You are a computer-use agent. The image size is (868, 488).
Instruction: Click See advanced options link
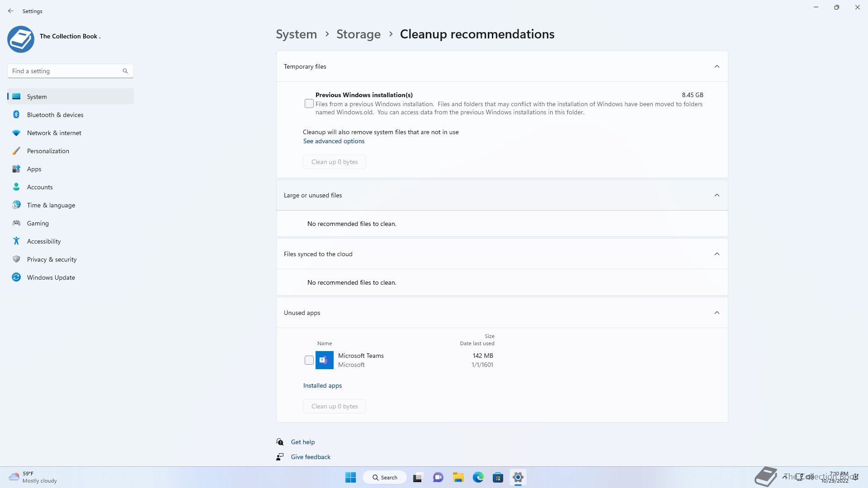pyautogui.click(x=334, y=141)
